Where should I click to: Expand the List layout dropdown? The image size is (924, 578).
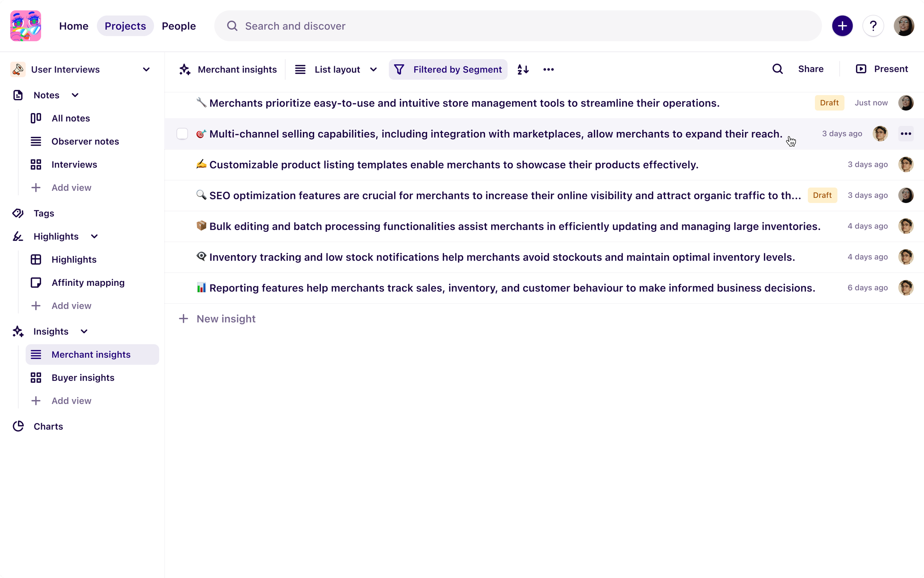374,69
